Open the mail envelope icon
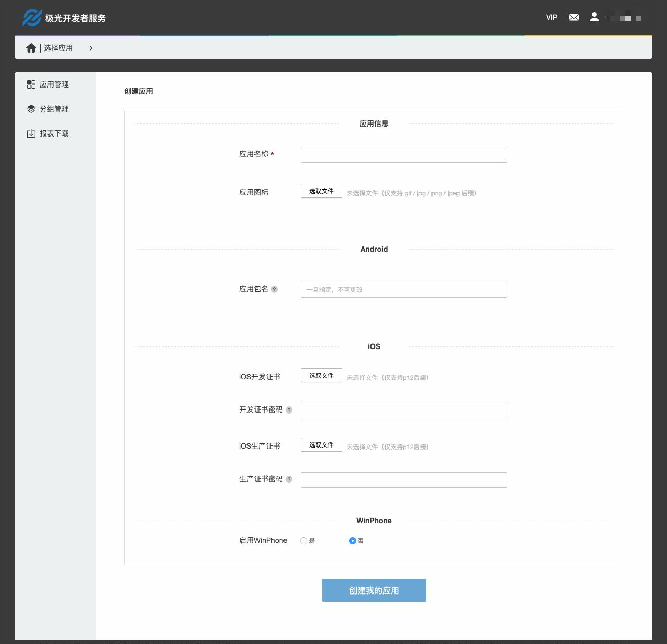Viewport: 667px width, 644px height. [x=574, y=17]
